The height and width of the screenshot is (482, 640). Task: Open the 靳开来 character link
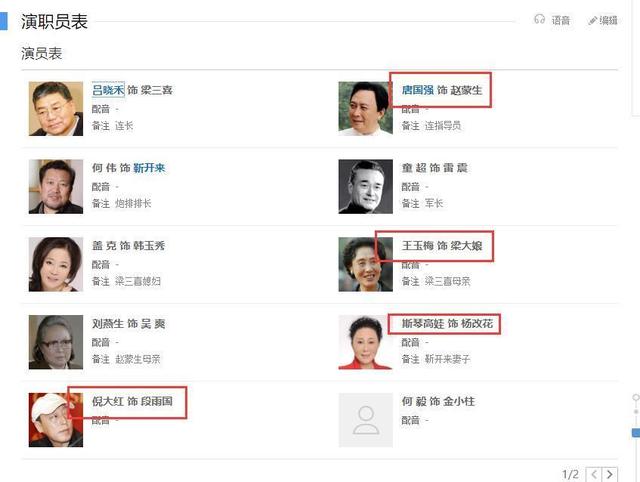[149, 168]
